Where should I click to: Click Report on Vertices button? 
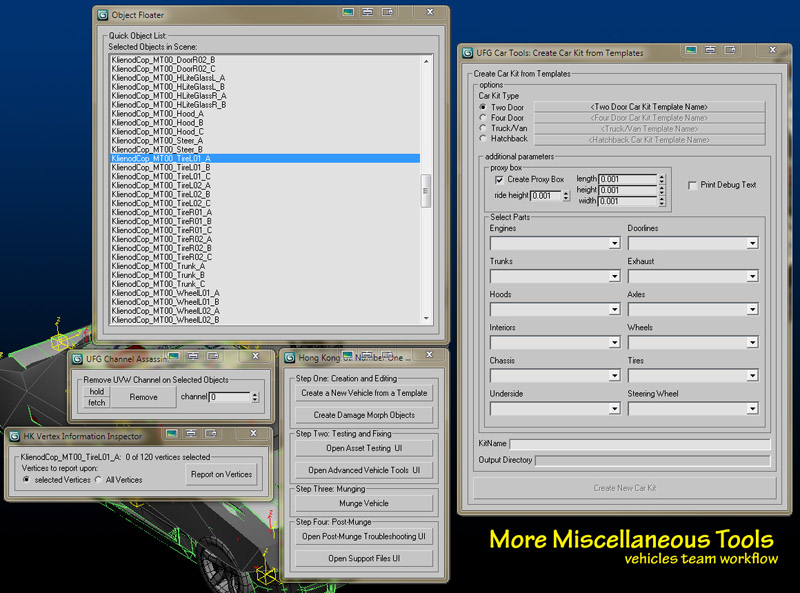coord(221,475)
